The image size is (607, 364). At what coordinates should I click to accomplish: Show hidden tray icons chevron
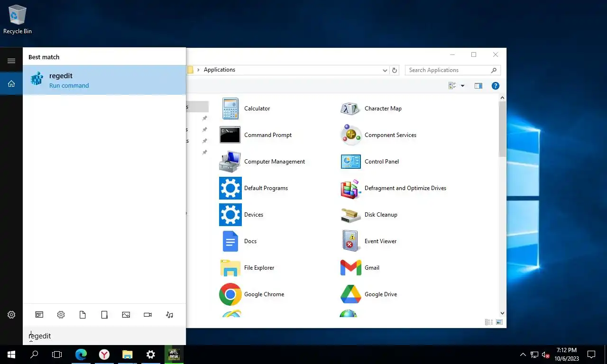pyautogui.click(x=523, y=355)
